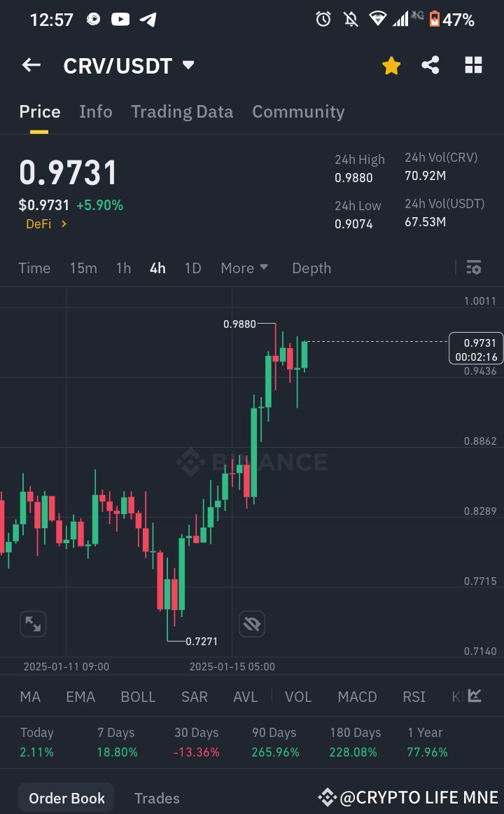The image size is (504, 814).
Task: Toggle the MACD indicator
Action: pos(357,696)
